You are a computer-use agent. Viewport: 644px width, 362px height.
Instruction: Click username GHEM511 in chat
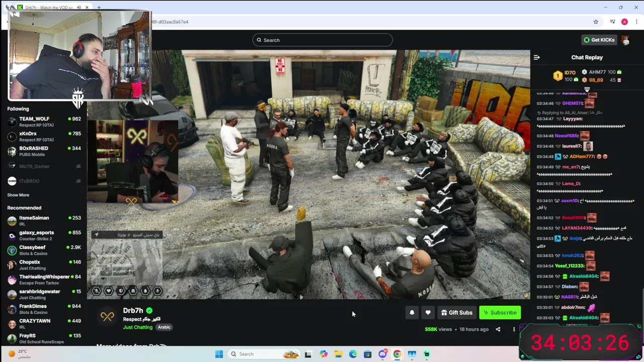click(x=572, y=103)
